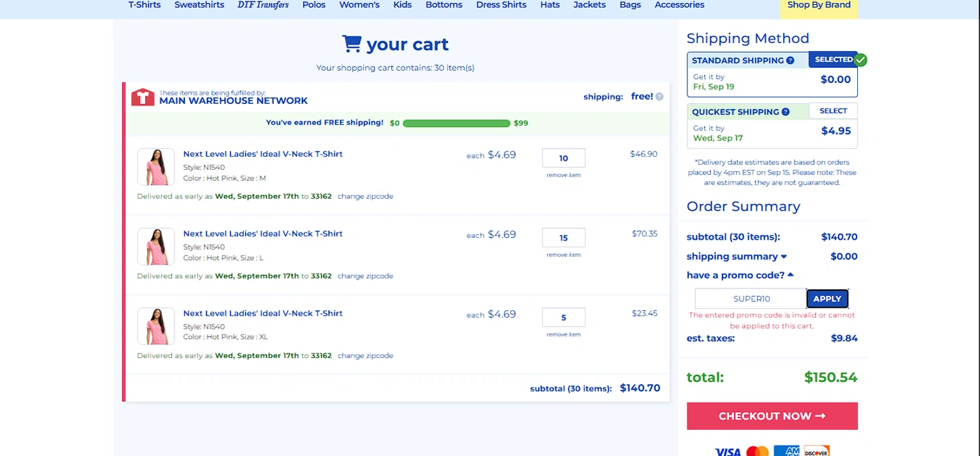This screenshot has height=456, width=980.
Task: Click the Fri, Sep 19 delivery date
Action: coord(713,87)
